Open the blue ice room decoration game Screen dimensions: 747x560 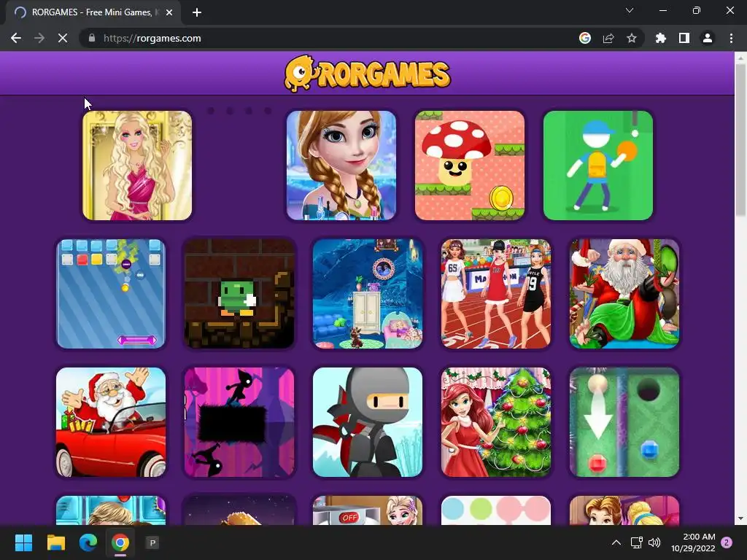(x=368, y=294)
